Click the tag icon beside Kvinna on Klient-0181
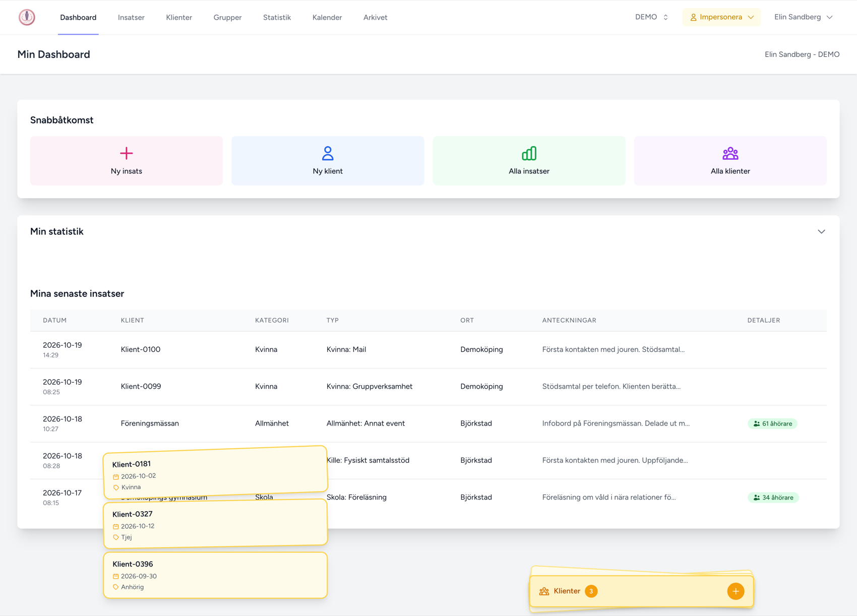This screenshot has width=857, height=616. point(116,487)
